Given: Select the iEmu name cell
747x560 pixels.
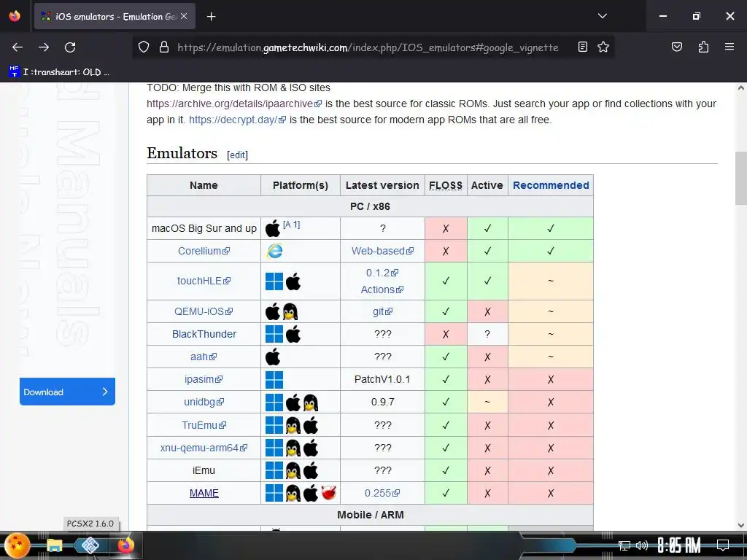Looking at the screenshot, I should coord(204,470).
